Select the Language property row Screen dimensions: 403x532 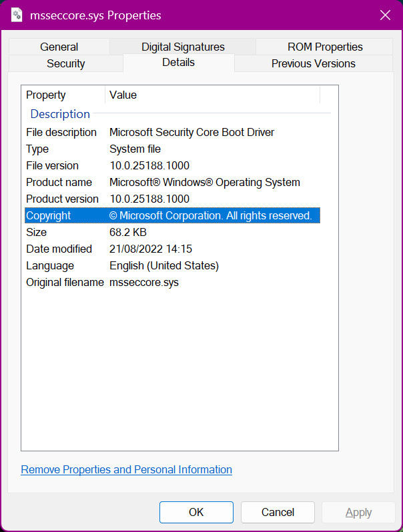pyautogui.click(x=172, y=265)
